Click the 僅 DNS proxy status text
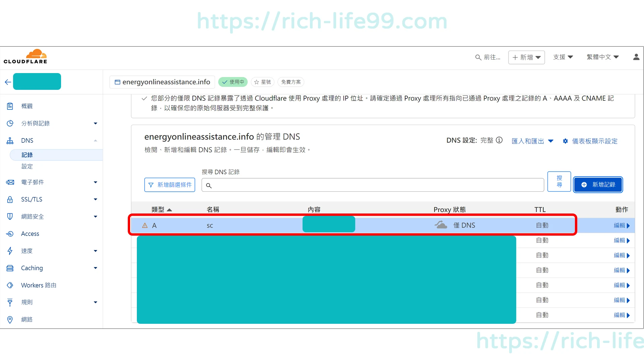This screenshot has width=644, height=362. (x=464, y=225)
